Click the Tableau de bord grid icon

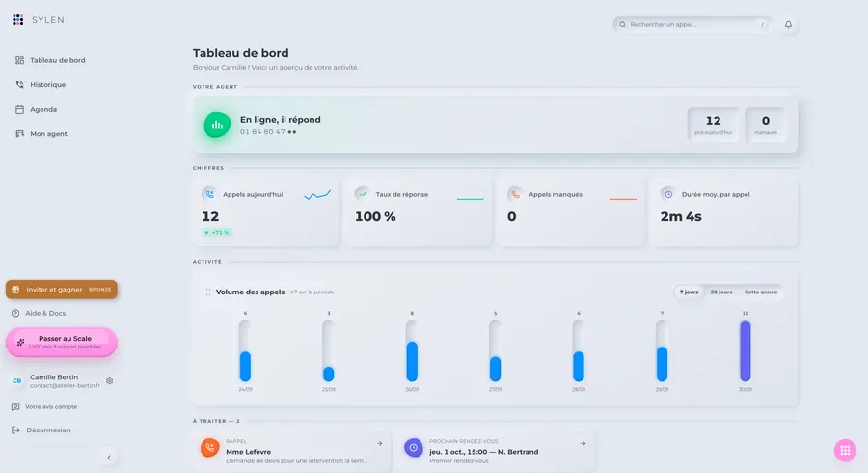tap(20, 60)
